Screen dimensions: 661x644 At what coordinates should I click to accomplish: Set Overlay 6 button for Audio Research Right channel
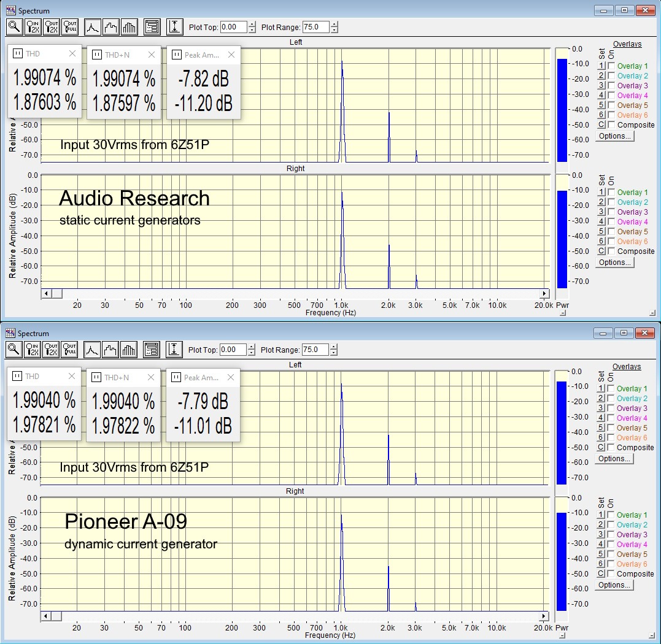tap(601, 241)
